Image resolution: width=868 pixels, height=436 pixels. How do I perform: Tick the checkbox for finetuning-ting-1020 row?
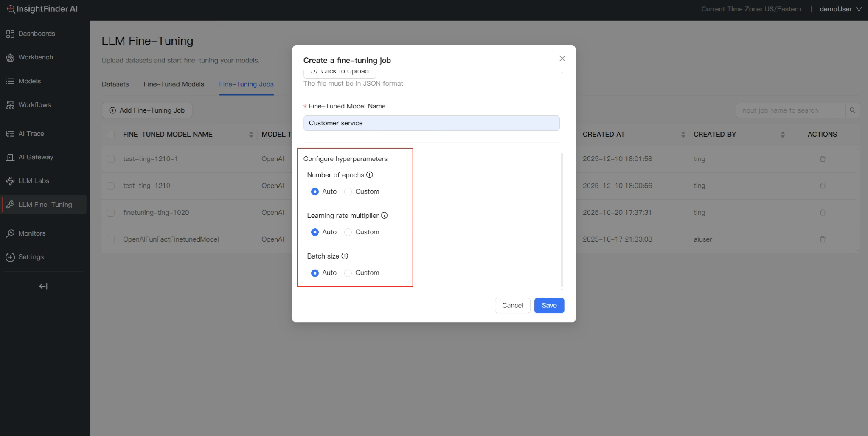[x=111, y=213]
